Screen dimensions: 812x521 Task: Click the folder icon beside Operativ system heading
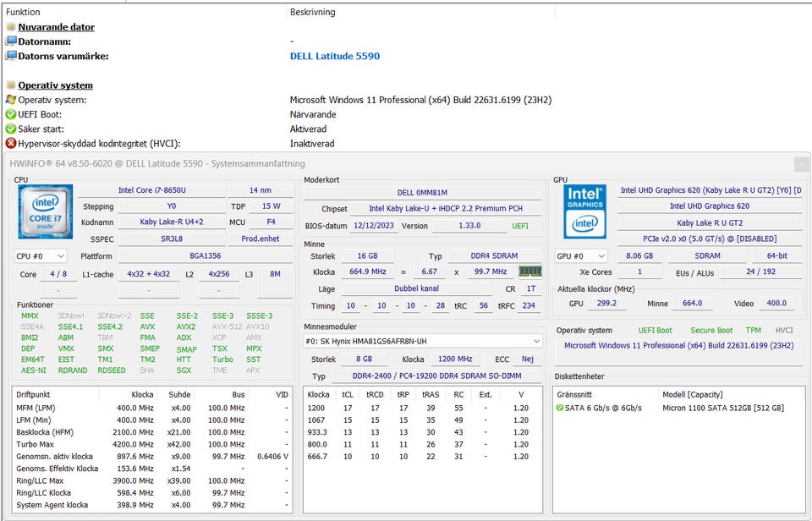click(x=11, y=85)
